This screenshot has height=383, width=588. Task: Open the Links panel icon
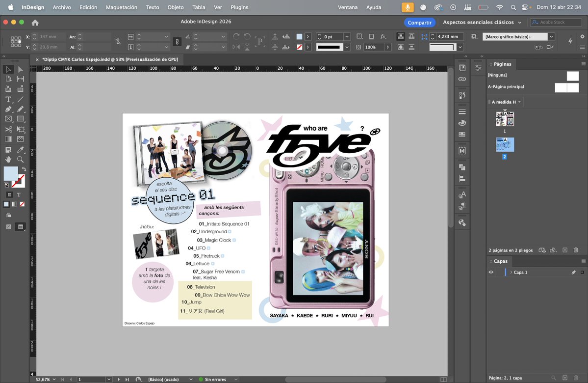coord(462,79)
